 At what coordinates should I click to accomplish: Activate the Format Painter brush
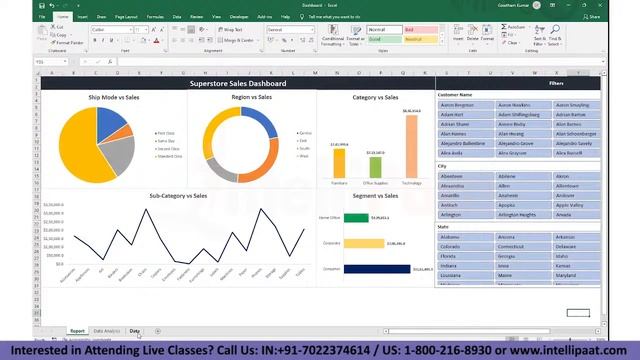tap(53, 42)
